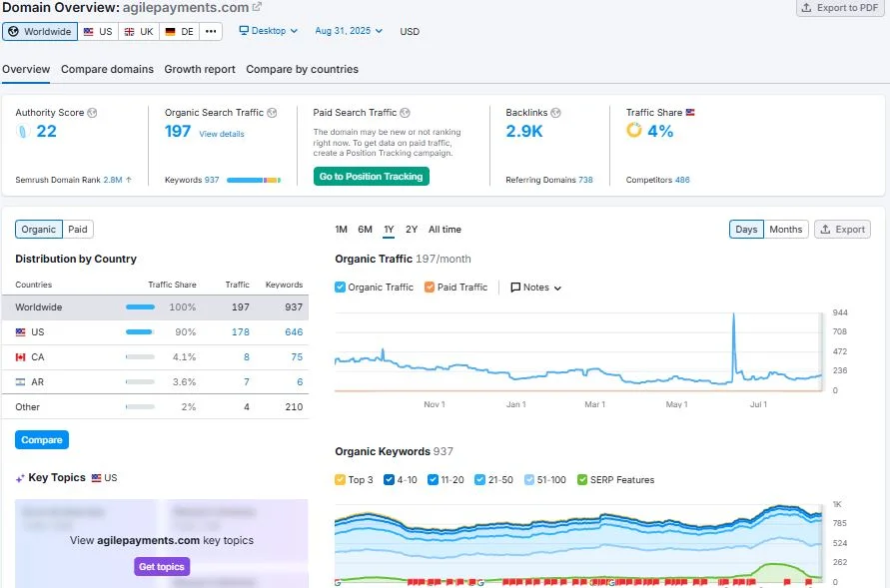Click Semrush Domain Rank 2.8M value
This screenshot has height=588, width=890.
113,180
